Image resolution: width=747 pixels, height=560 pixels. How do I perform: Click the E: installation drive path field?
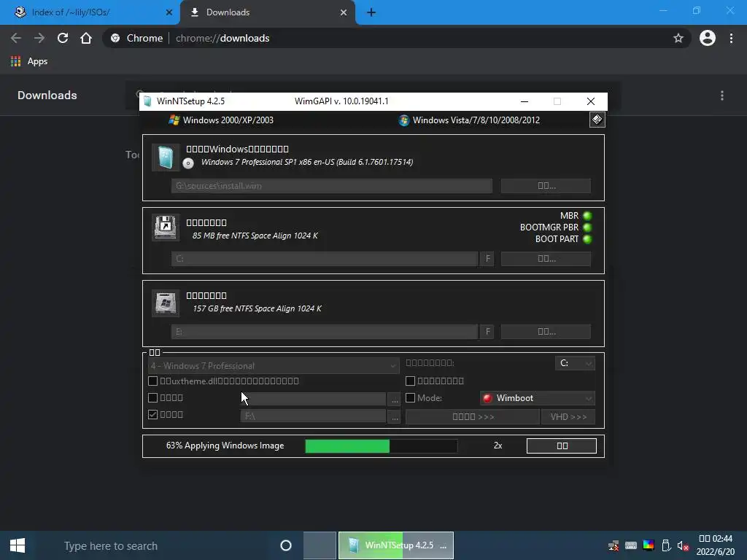click(x=325, y=332)
